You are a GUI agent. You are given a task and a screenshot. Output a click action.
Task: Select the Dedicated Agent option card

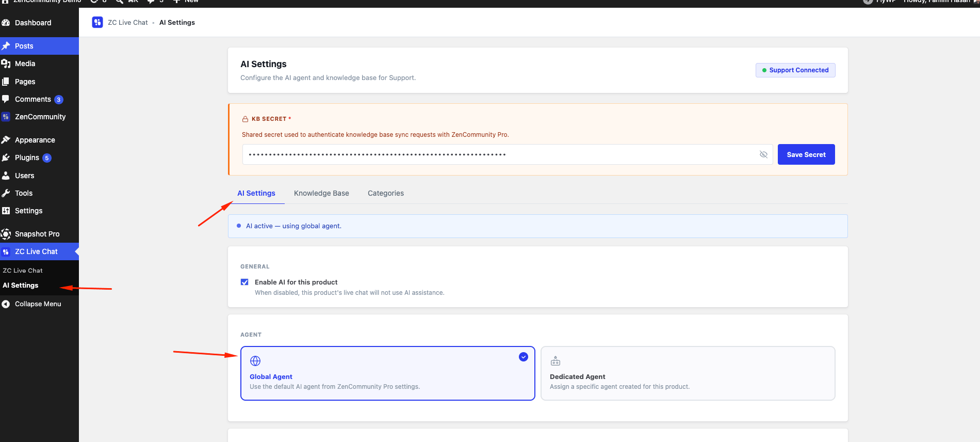(688, 373)
